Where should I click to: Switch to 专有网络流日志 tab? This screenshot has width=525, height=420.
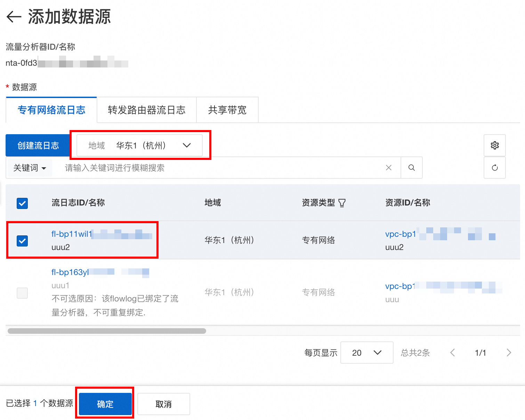pos(51,110)
